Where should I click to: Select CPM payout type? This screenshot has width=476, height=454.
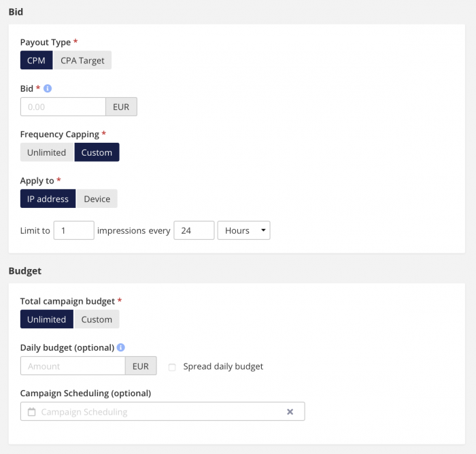(x=36, y=60)
